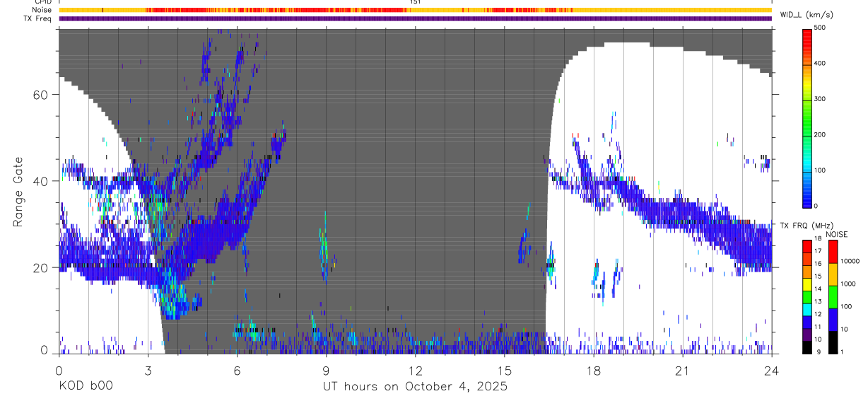Click the 'Range Gate' y-axis label
The height and width of the screenshot is (401, 868).
point(19,192)
